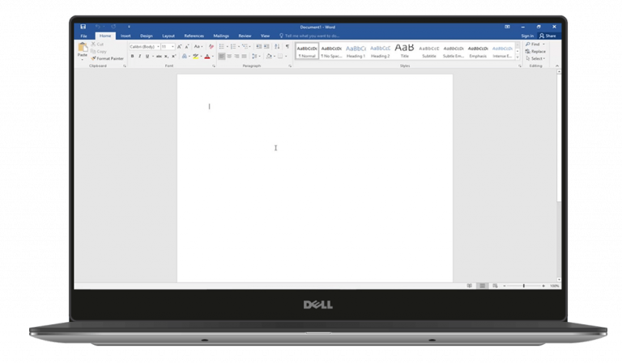Click the Grow Font size icon
This screenshot has width=622, height=364.
point(180,47)
